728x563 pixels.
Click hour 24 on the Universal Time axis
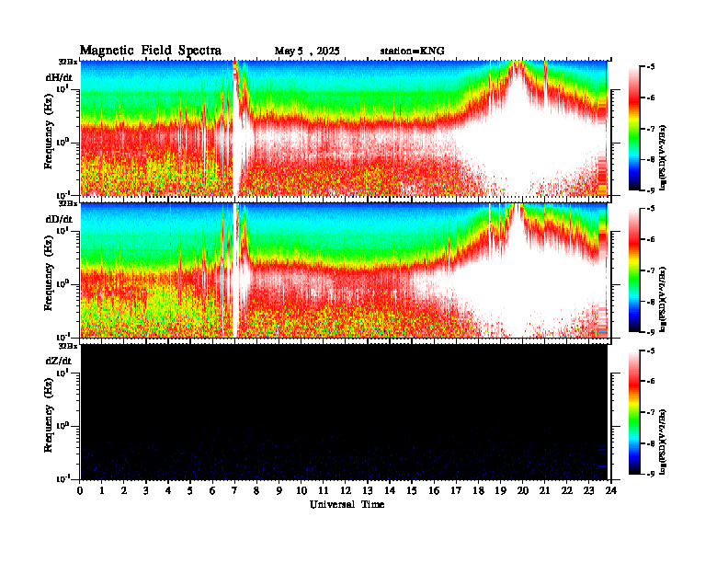(x=610, y=490)
